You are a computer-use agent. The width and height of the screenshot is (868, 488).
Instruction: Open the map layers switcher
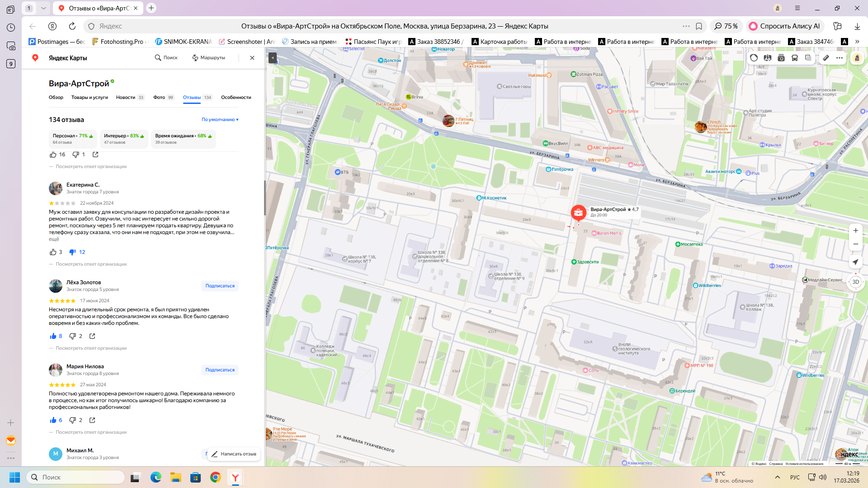click(x=808, y=58)
